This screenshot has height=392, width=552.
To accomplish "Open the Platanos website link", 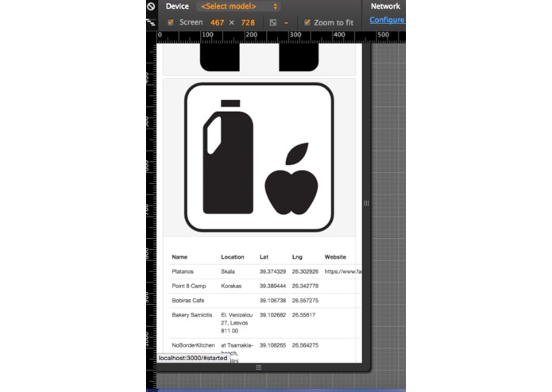I will click(x=343, y=271).
